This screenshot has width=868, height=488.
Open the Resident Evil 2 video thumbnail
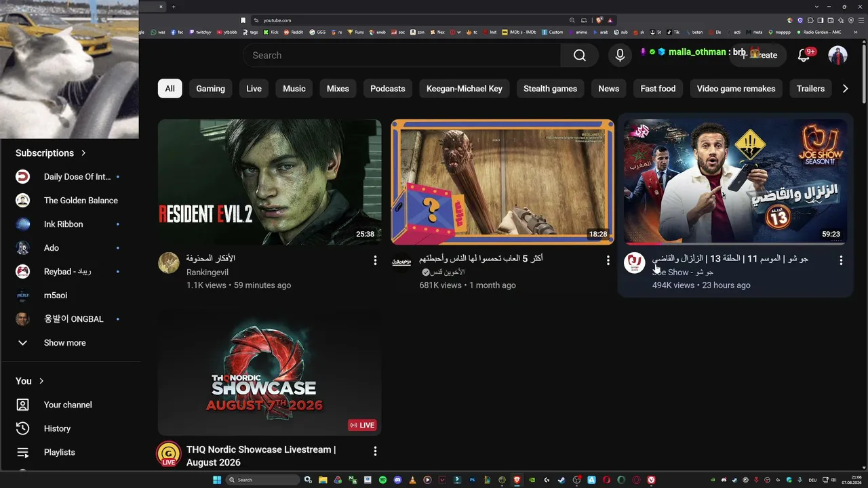[270, 182]
